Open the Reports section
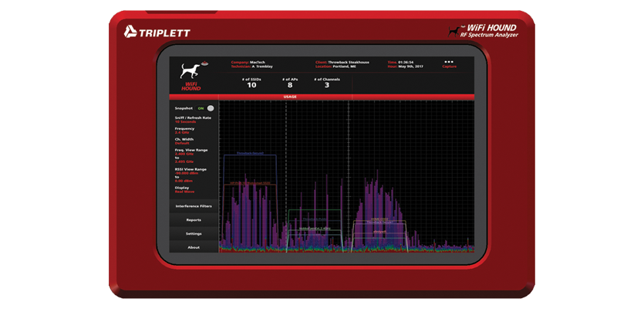Screen dimensions: 644x309 (x=194, y=219)
